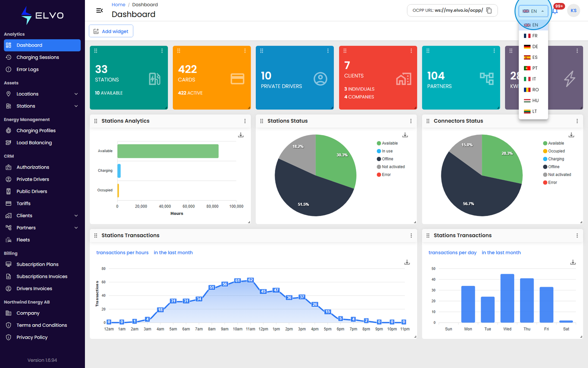Close the EN language dropdown

pos(533,11)
